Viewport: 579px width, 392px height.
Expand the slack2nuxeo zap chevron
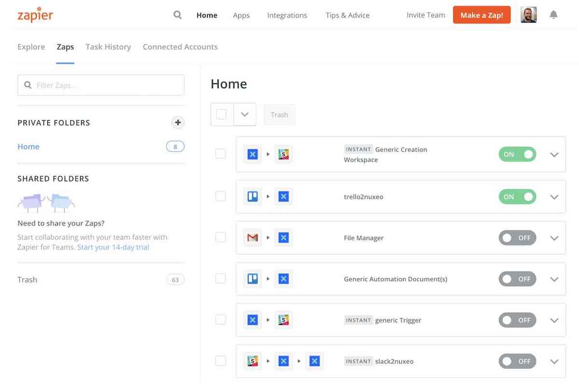(x=554, y=362)
